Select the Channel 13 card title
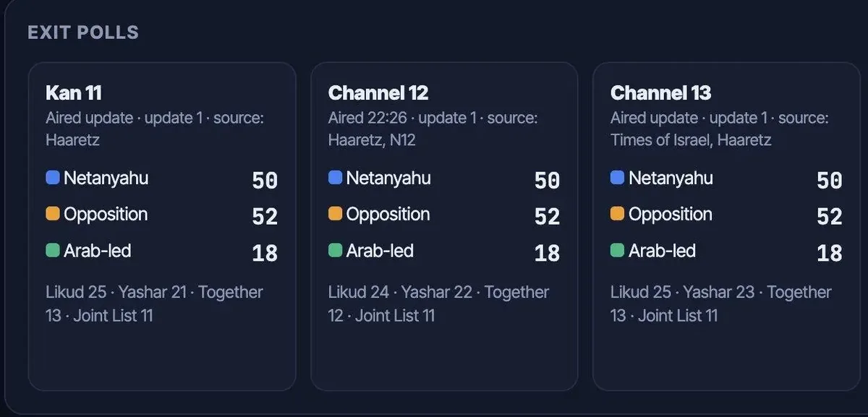The image size is (868, 417). pos(661,93)
